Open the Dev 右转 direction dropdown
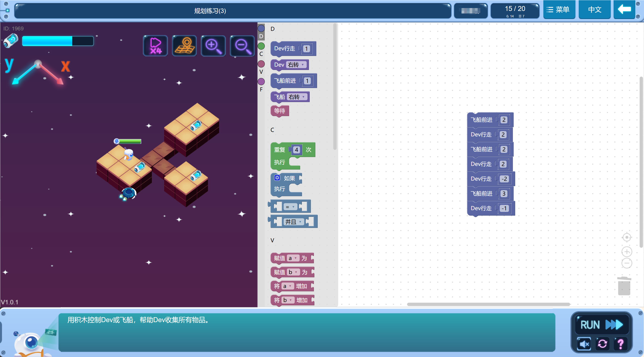This screenshot has width=644, height=357. tap(297, 65)
